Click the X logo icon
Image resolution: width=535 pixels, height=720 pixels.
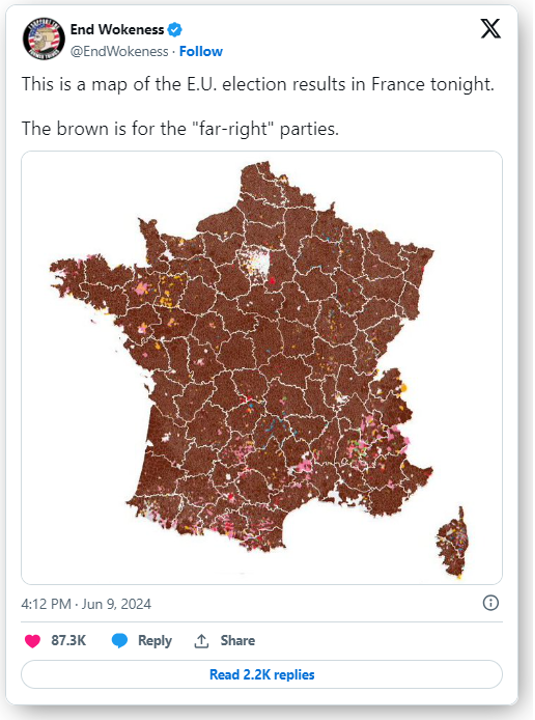(x=490, y=29)
